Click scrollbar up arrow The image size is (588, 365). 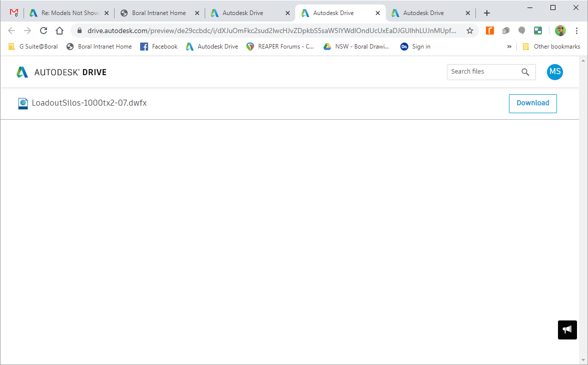point(583,60)
